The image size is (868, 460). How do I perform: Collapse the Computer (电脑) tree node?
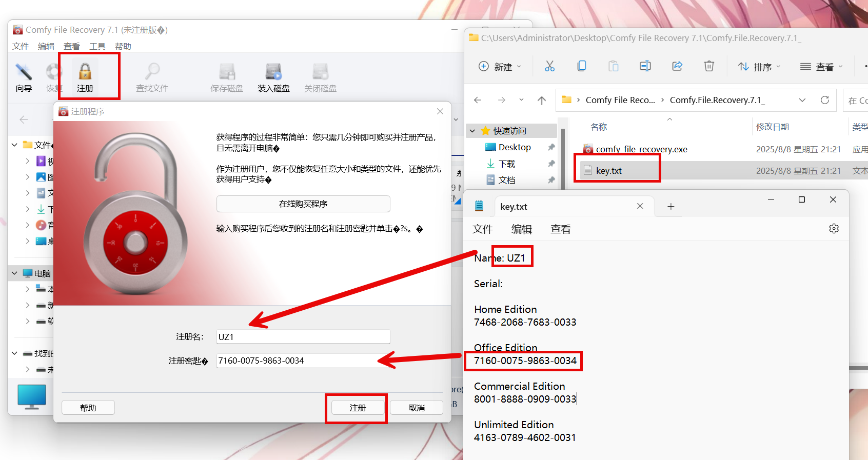click(x=14, y=274)
